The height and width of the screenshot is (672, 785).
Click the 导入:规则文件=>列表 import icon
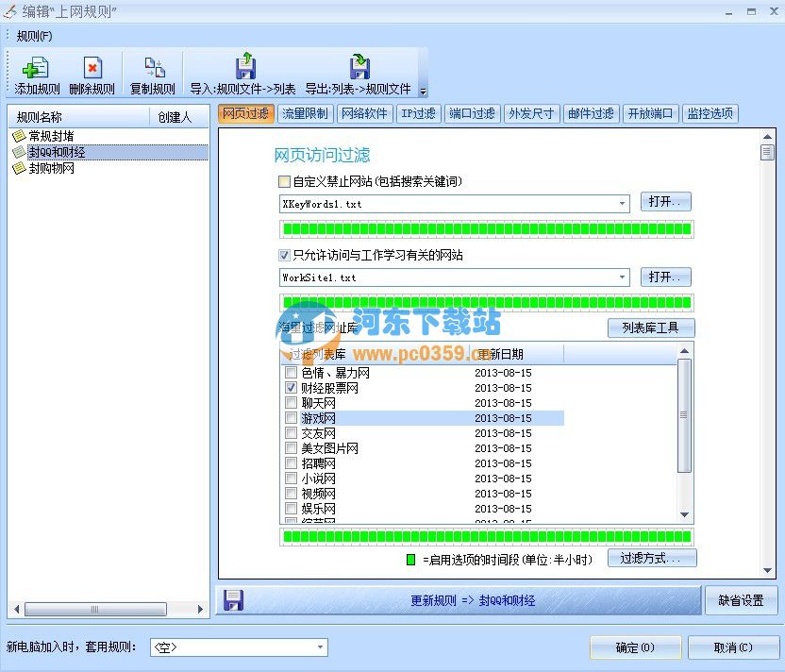245,67
